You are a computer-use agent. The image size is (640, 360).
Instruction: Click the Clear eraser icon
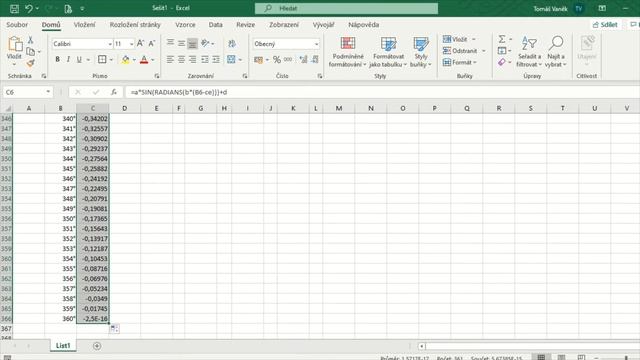[x=502, y=62]
